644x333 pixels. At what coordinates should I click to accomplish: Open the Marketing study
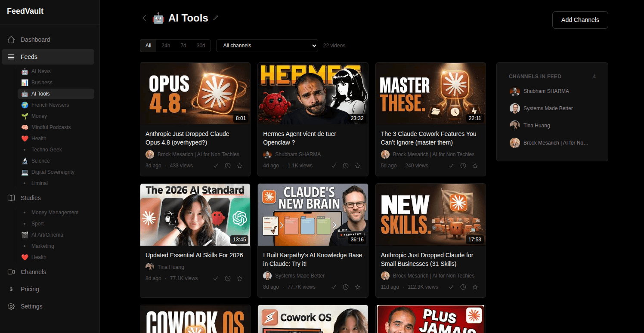[x=56, y=246]
